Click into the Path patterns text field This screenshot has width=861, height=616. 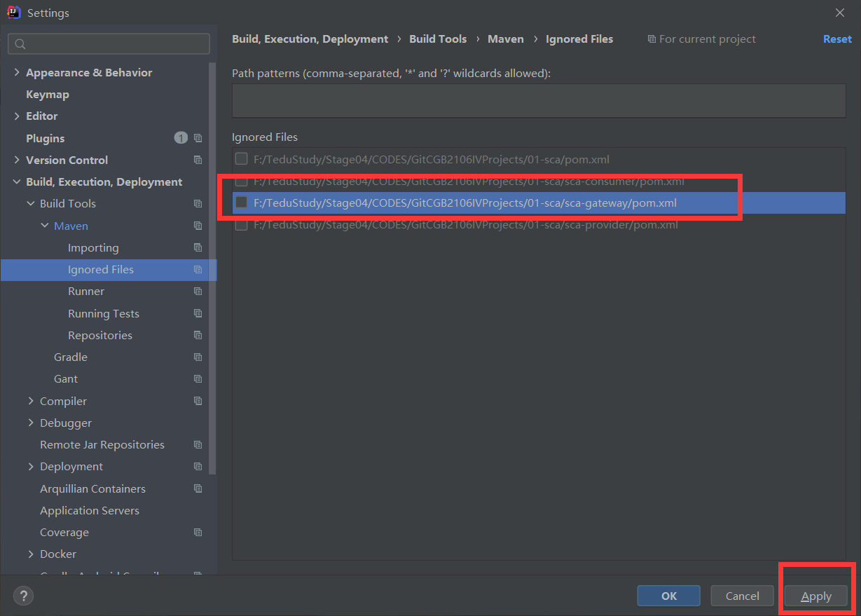click(x=539, y=100)
